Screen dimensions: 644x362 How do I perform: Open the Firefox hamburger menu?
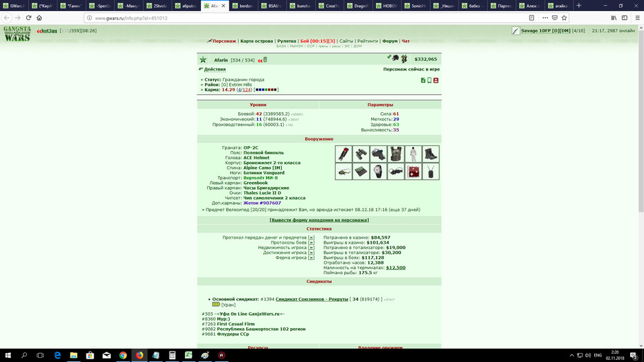click(x=638, y=17)
